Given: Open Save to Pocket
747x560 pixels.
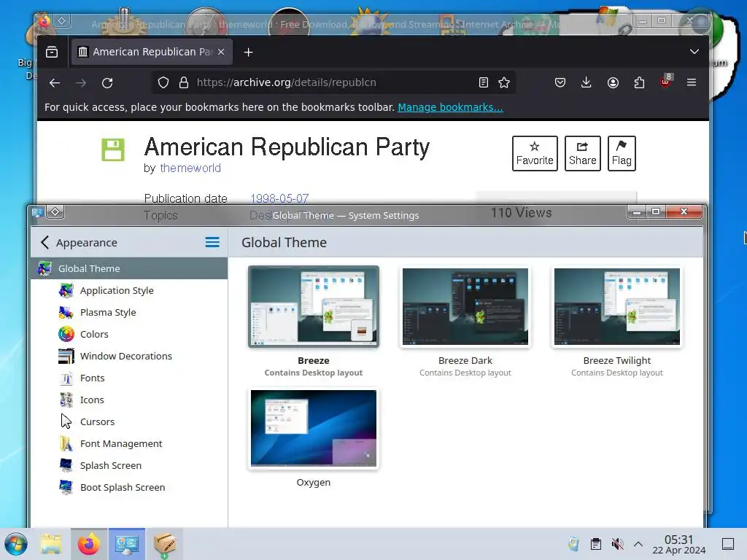Looking at the screenshot, I should click(560, 83).
